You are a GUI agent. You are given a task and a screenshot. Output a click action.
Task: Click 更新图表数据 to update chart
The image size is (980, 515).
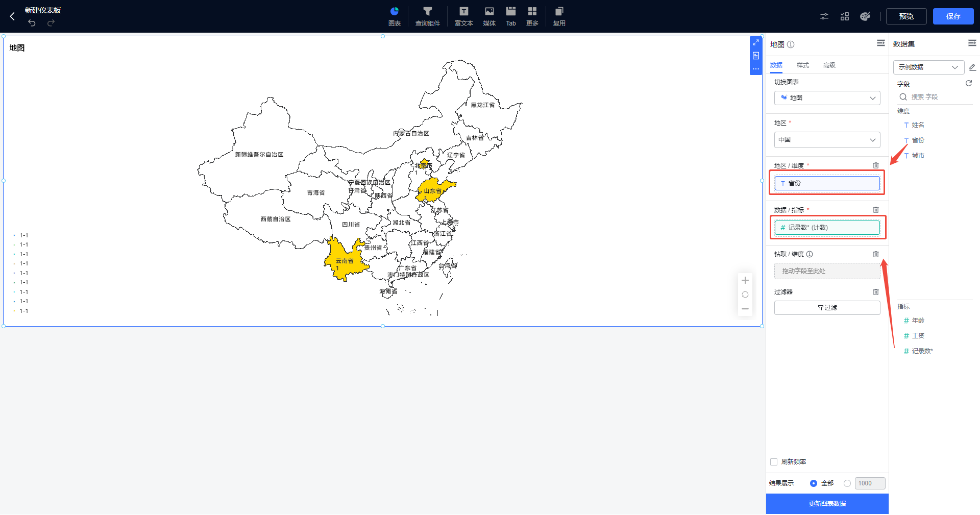click(827, 504)
